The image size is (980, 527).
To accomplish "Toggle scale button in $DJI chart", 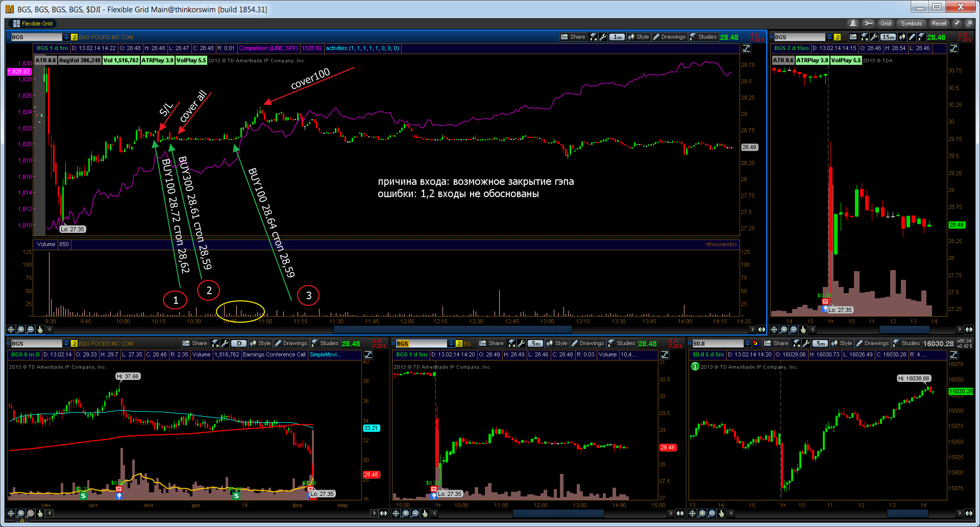I will 953,355.
